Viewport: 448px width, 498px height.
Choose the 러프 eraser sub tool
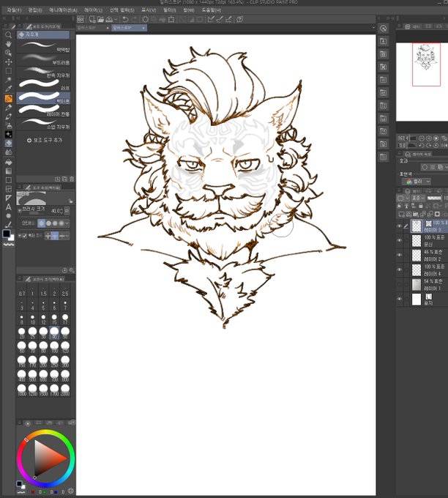(43, 85)
